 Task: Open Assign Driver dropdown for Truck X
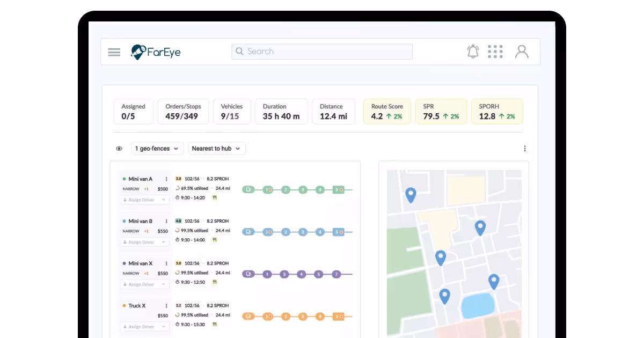point(144,327)
